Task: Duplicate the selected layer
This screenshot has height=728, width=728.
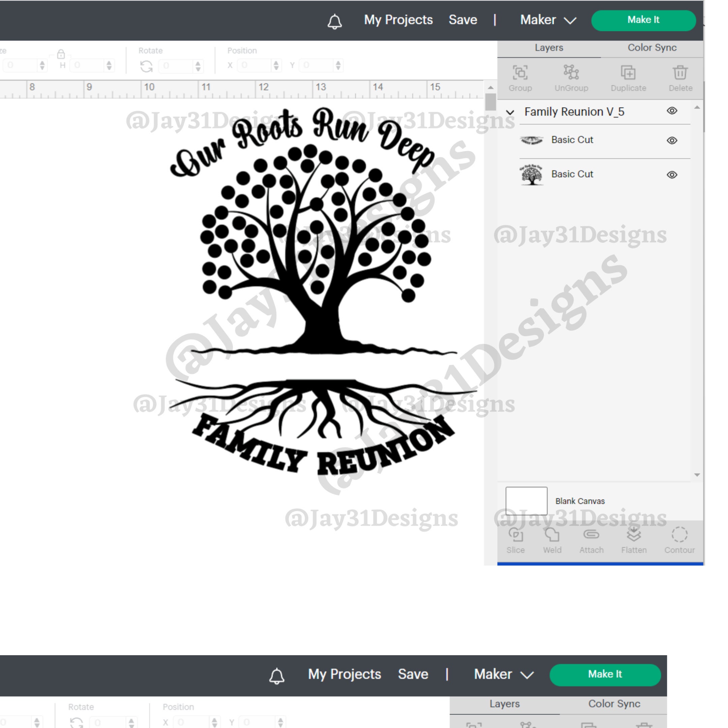Action: click(628, 73)
